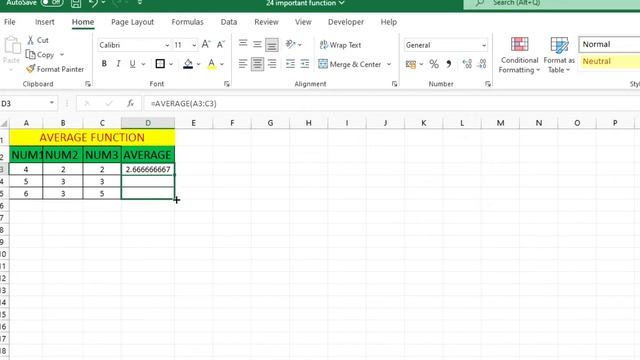This screenshot has width=640, height=360.
Task: Toggle Merge & Center
Action: (350, 64)
